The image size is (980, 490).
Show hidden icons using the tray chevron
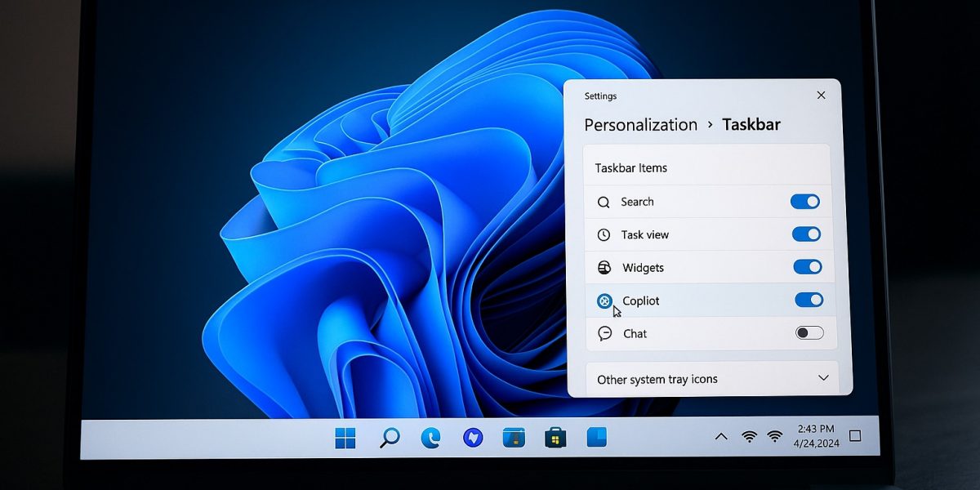(x=721, y=437)
